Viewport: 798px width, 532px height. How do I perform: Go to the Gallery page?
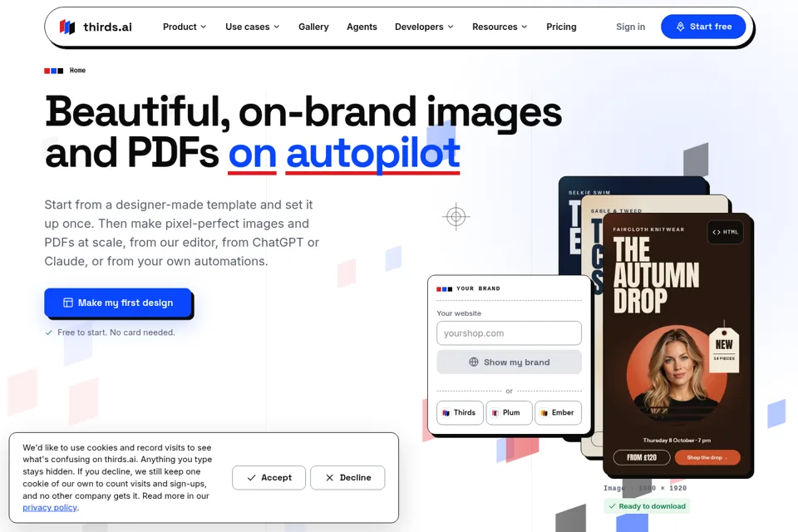313,27
